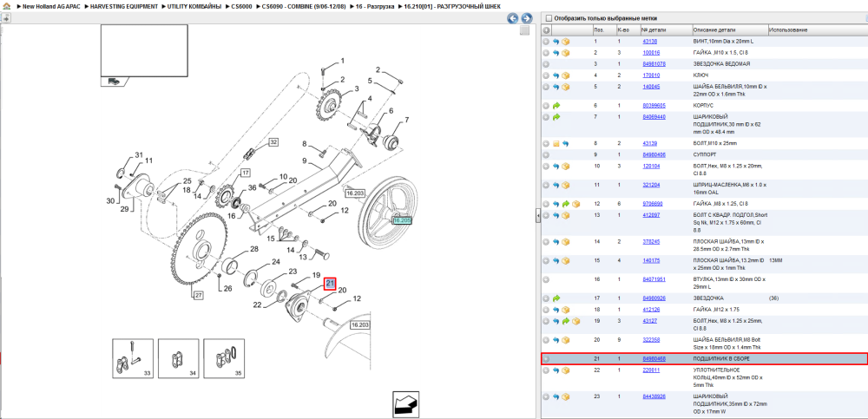Click green arrow icon for part 43127
The height and width of the screenshot is (419, 868).
click(x=566, y=321)
